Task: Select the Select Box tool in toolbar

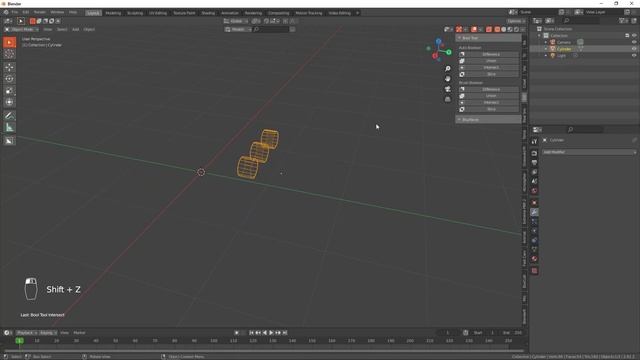Action: click(x=9, y=42)
